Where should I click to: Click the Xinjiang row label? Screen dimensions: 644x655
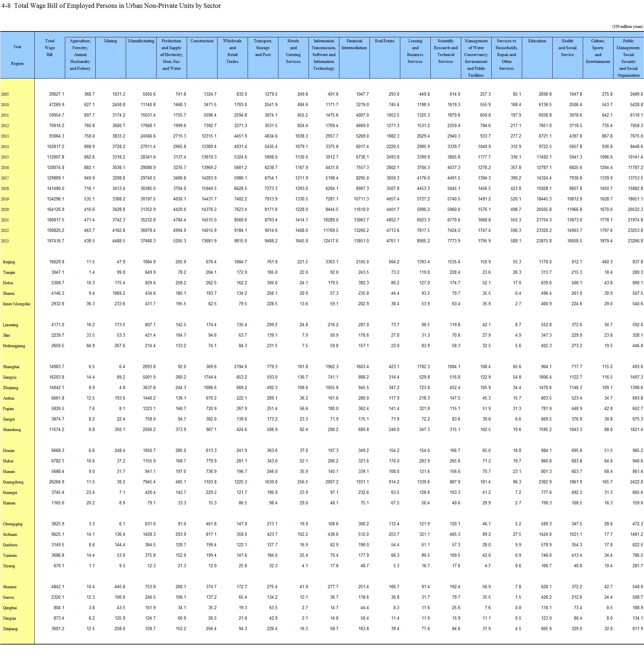tap(10, 629)
